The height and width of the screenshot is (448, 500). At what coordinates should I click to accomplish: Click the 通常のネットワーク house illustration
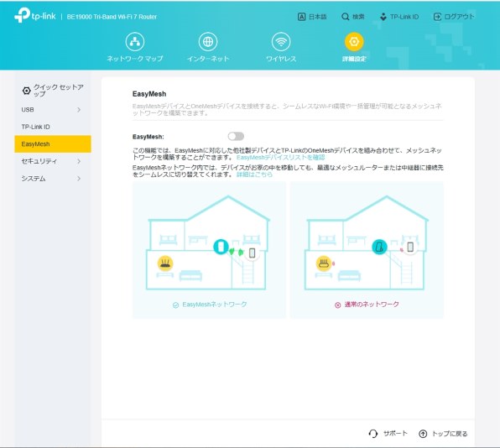(x=366, y=243)
